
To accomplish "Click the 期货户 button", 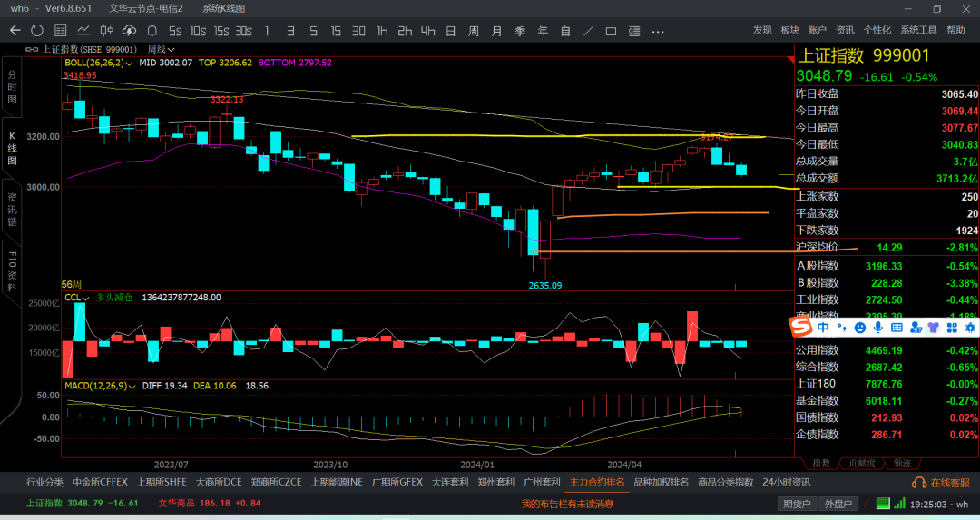I will point(797,504).
